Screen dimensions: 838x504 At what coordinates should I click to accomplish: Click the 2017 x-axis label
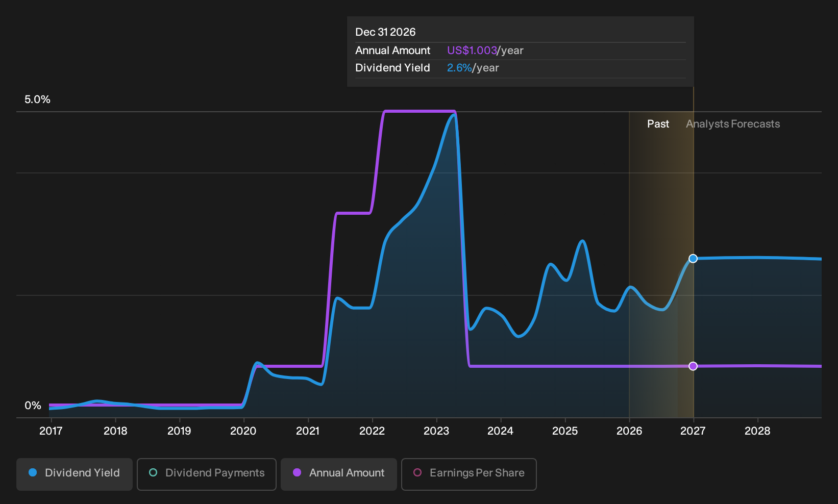pos(51,431)
